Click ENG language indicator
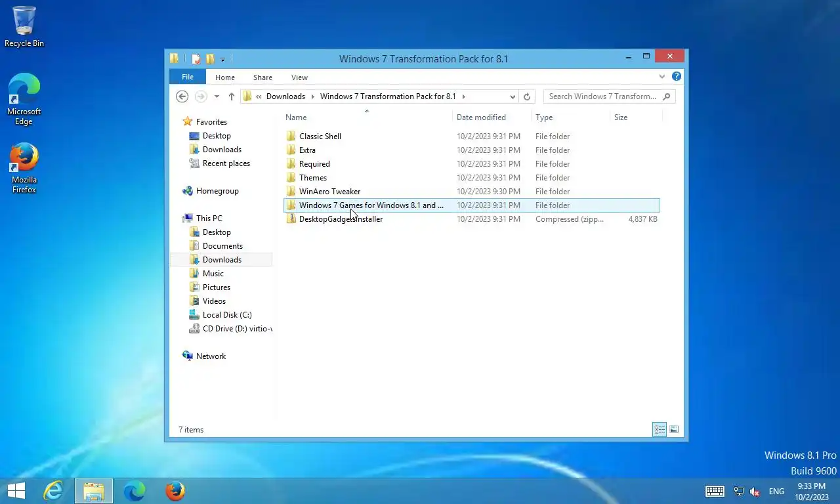 coord(776,491)
